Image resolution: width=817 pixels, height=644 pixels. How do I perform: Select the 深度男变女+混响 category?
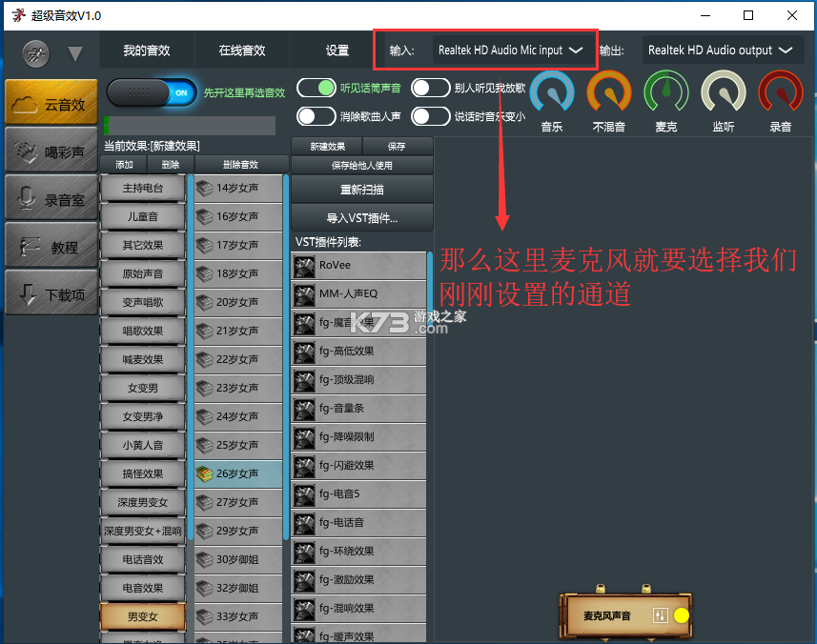tap(143, 531)
